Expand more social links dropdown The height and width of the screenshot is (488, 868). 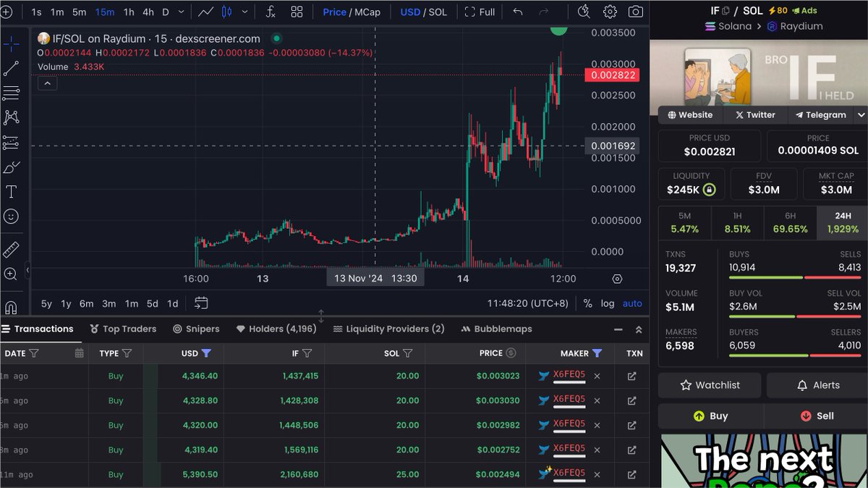[x=861, y=115]
